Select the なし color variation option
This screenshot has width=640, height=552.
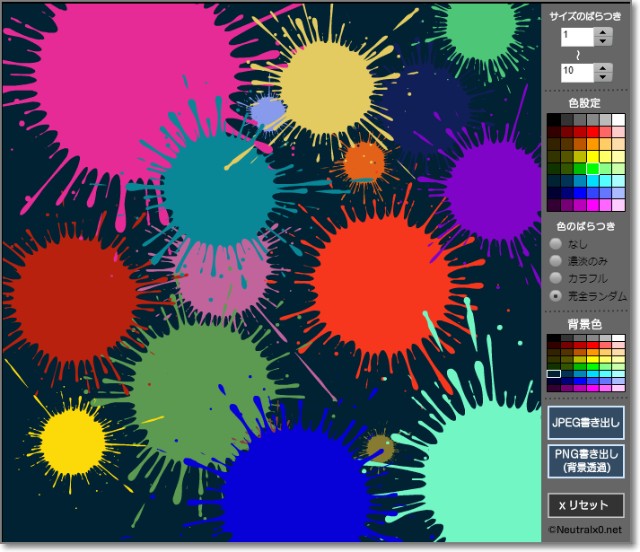click(555, 244)
